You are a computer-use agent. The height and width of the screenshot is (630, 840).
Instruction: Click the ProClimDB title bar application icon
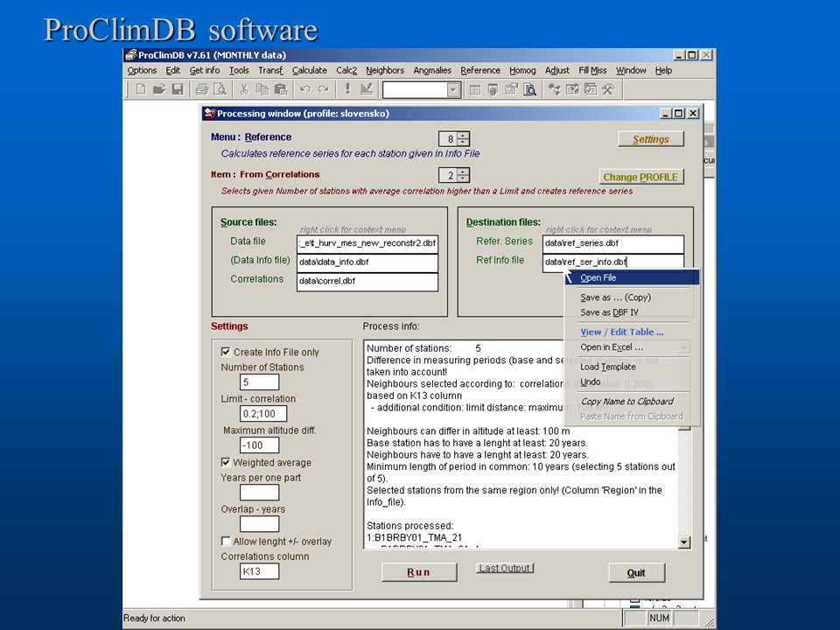[x=130, y=54]
